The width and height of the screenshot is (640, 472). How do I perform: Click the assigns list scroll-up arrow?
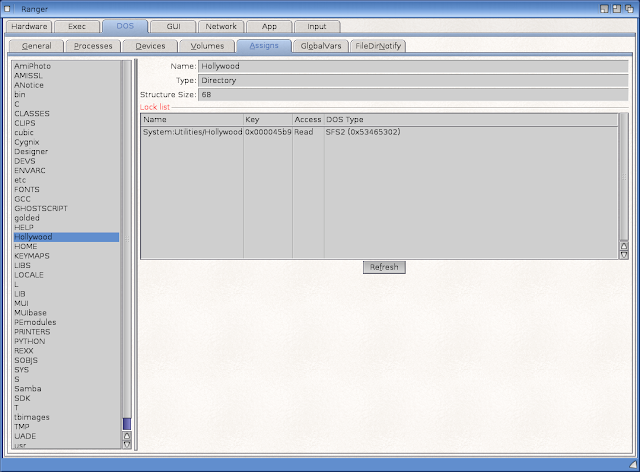(127, 436)
